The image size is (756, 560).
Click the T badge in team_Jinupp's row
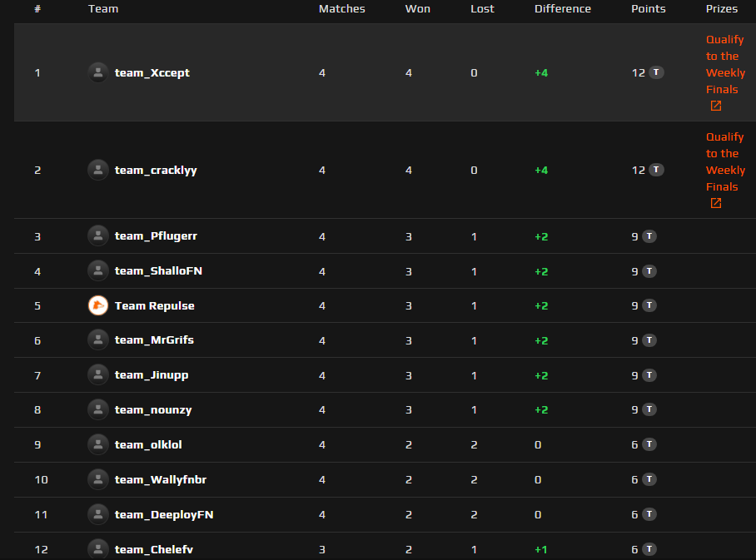(x=649, y=375)
